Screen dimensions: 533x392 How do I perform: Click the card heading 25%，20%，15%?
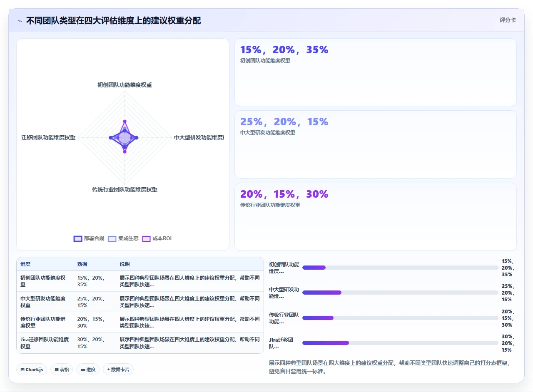[x=284, y=122]
